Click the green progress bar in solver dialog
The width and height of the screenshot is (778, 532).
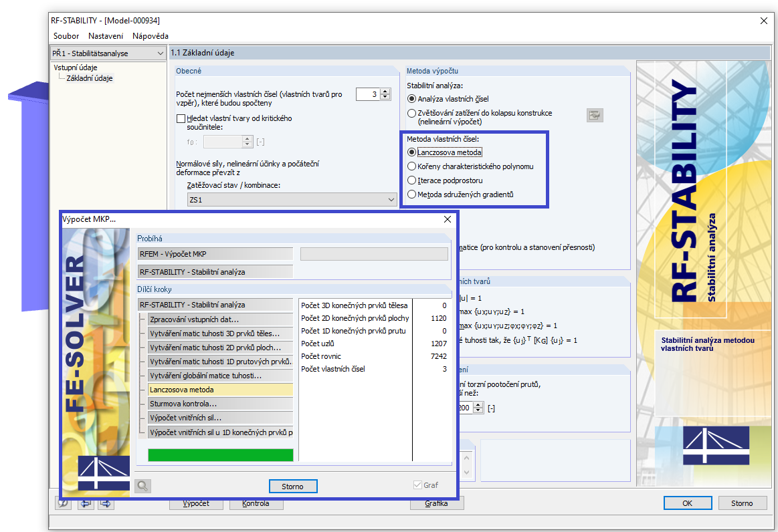tap(221, 455)
